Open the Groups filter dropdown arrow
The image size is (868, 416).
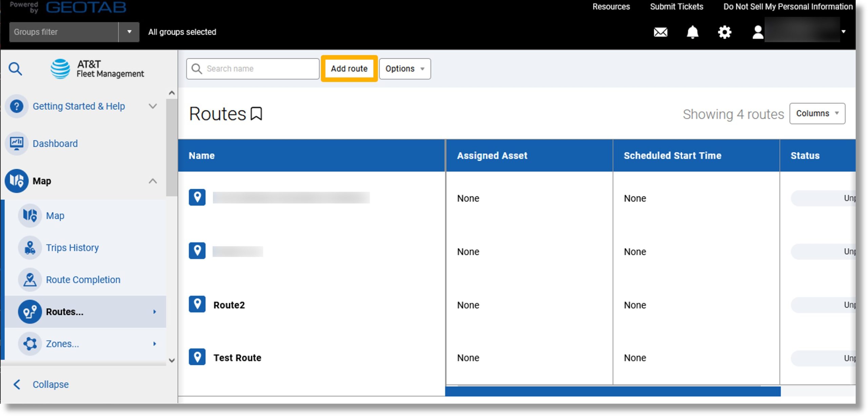coord(129,32)
